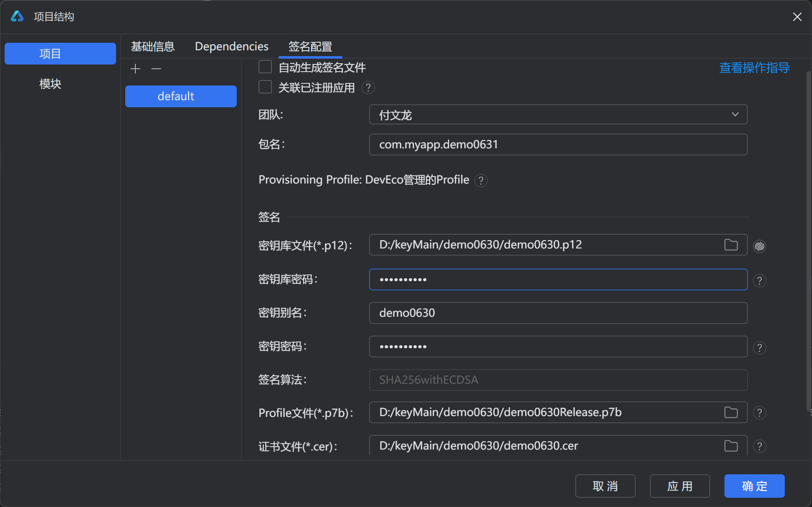This screenshot has height=507, width=812.
Task: Open the Dependencies tab
Action: 232,46
